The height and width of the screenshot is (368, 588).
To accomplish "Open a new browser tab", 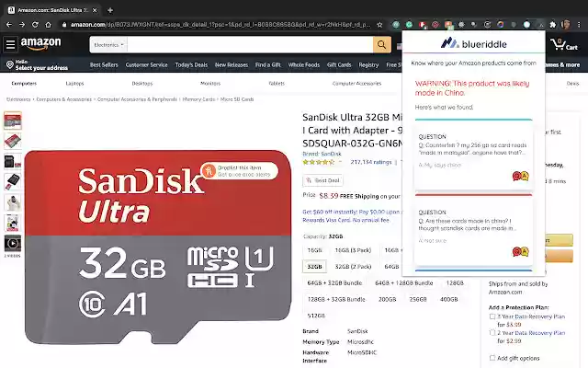I will [110, 10].
